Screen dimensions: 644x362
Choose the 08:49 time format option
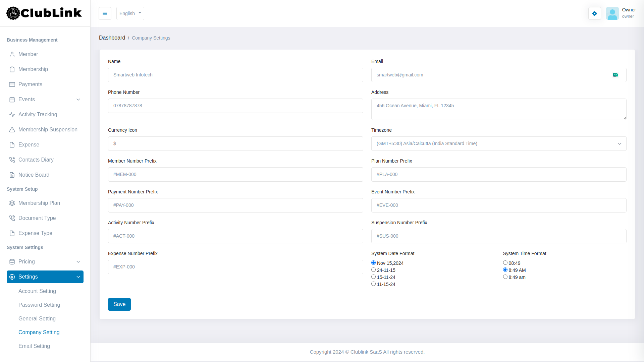pyautogui.click(x=505, y=262)
